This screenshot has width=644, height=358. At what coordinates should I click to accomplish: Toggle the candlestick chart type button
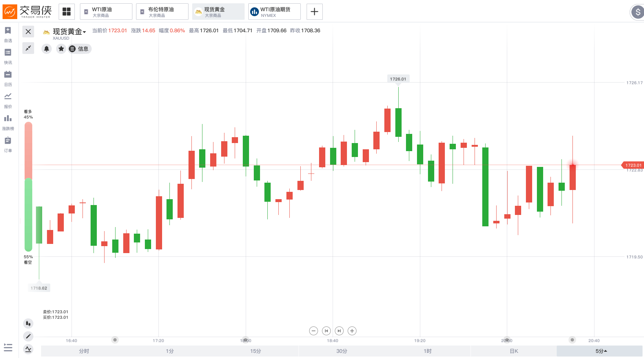(28, 323)
